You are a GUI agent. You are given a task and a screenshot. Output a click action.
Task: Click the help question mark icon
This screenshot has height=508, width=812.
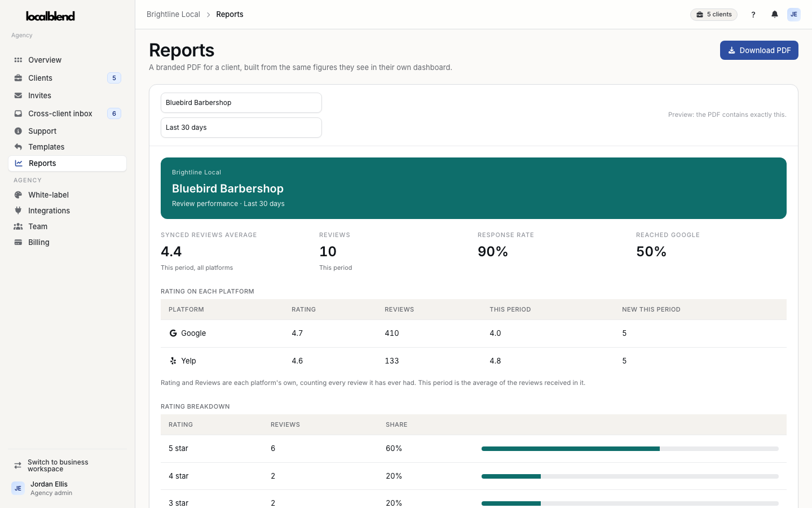pyautogui.click(x=753, y=15)
